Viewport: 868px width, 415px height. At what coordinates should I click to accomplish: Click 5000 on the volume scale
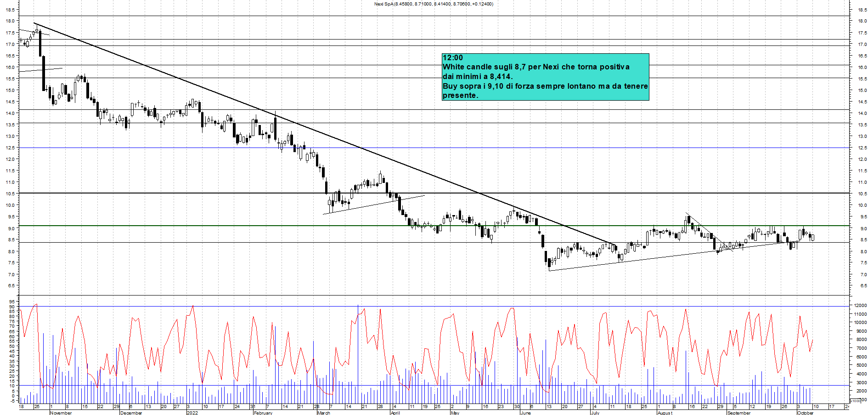[x=861, y=365]
